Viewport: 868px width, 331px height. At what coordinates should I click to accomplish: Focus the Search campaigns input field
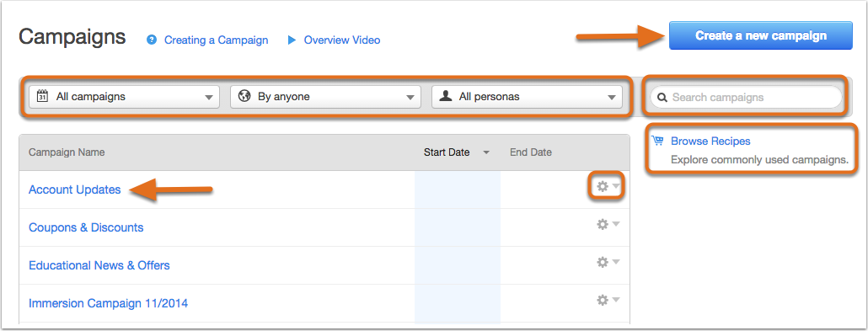746,98
